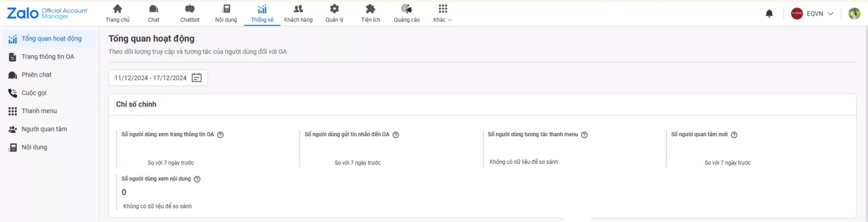Click the user profile avatar
The width and height of the screenshot is (868, 222).
click(854, 14)
